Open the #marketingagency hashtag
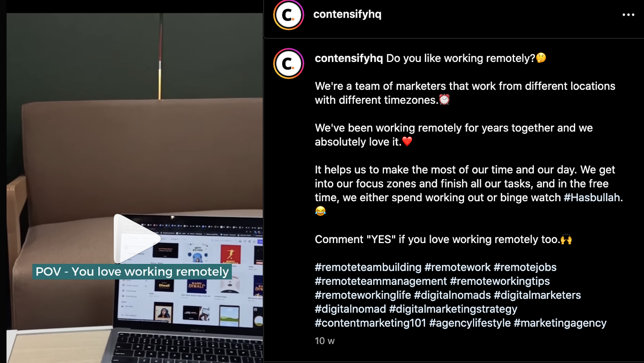644x363 pixels. (560, 323)
